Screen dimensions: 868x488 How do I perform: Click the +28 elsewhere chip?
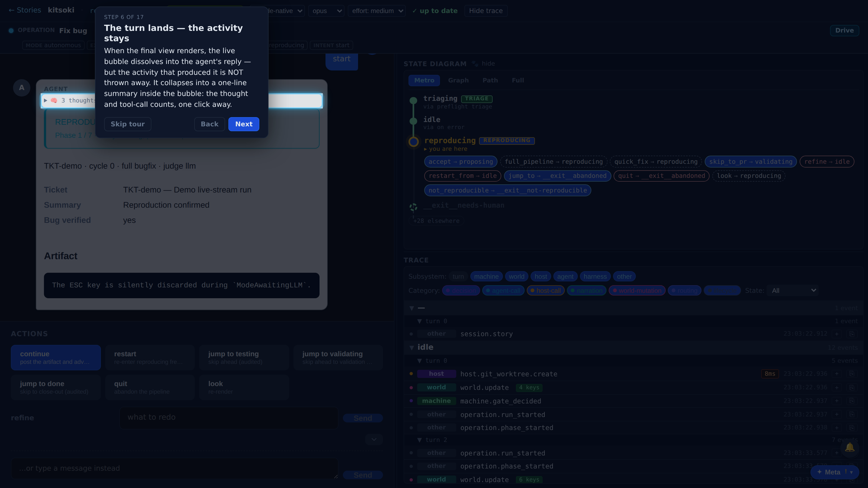(436, 221)
